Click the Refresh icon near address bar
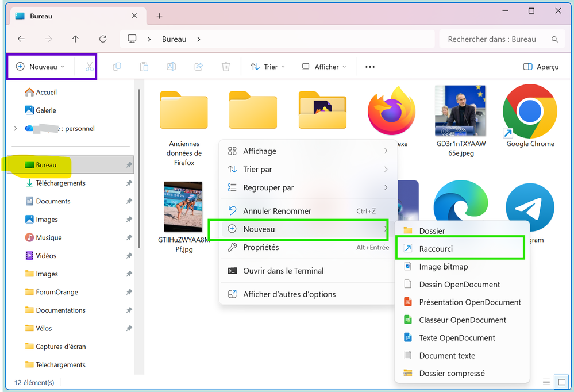 coord(103,39)
